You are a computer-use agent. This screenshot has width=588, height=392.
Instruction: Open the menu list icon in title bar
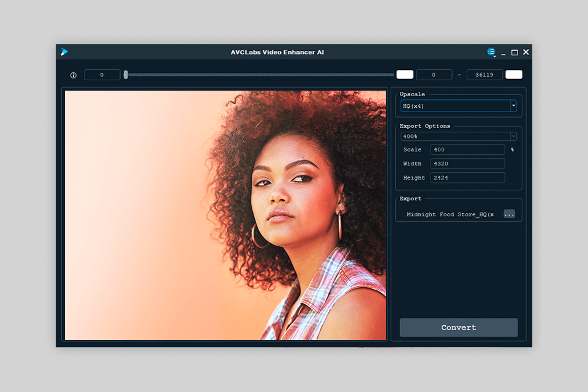[x=491, y=52]
